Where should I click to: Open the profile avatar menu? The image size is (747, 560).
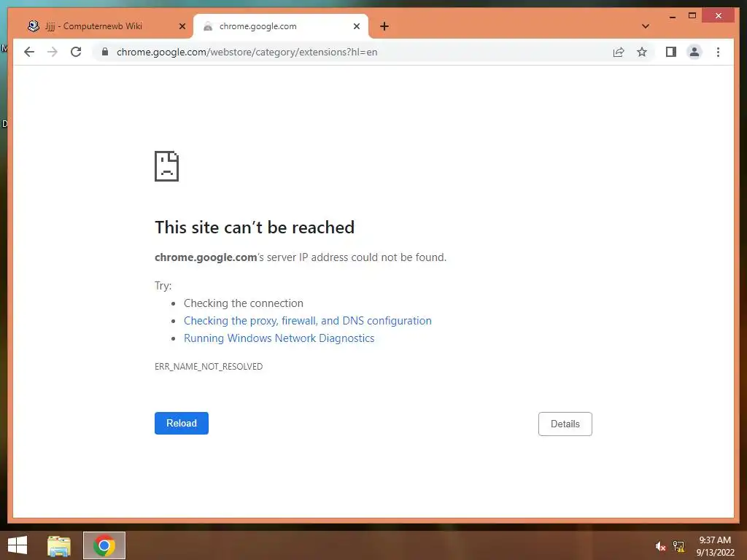[694, 52]
